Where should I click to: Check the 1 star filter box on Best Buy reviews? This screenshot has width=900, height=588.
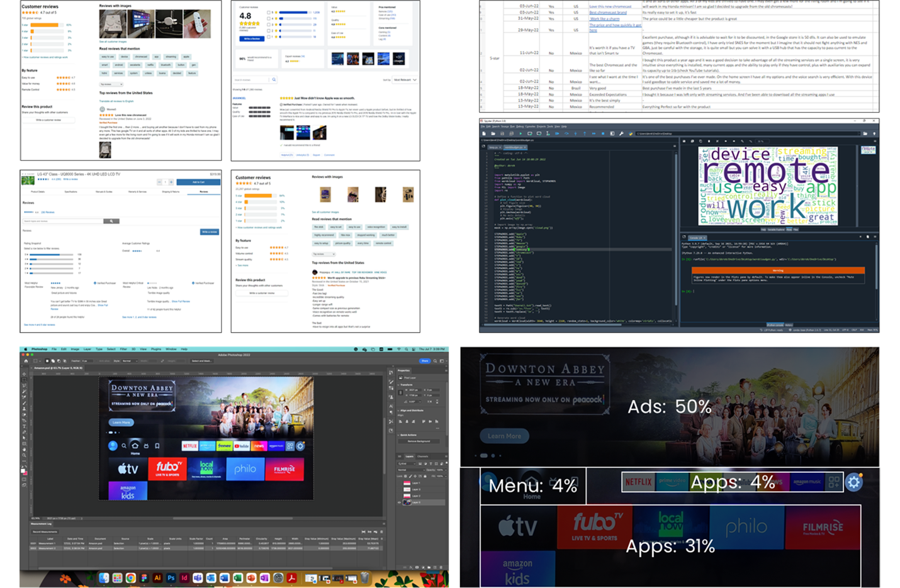coord(269,36)
